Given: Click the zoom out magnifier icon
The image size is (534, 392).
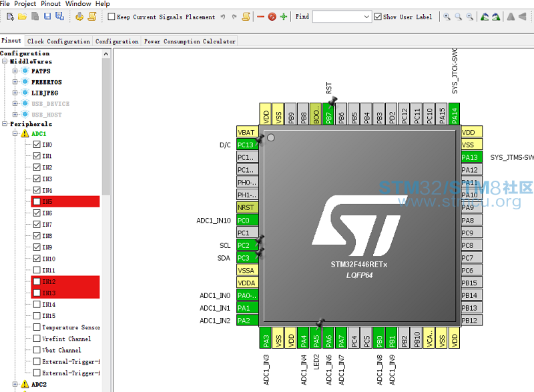Looking at the screenshot, I should (470, 17).
